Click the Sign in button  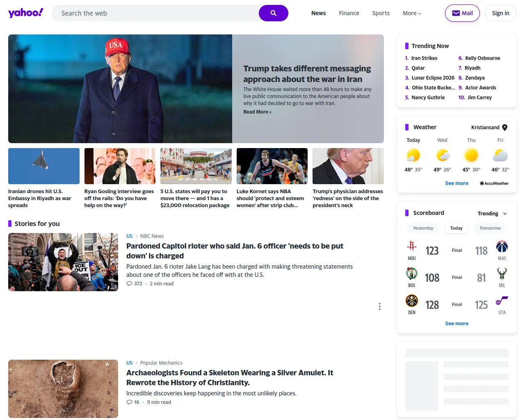501,13
